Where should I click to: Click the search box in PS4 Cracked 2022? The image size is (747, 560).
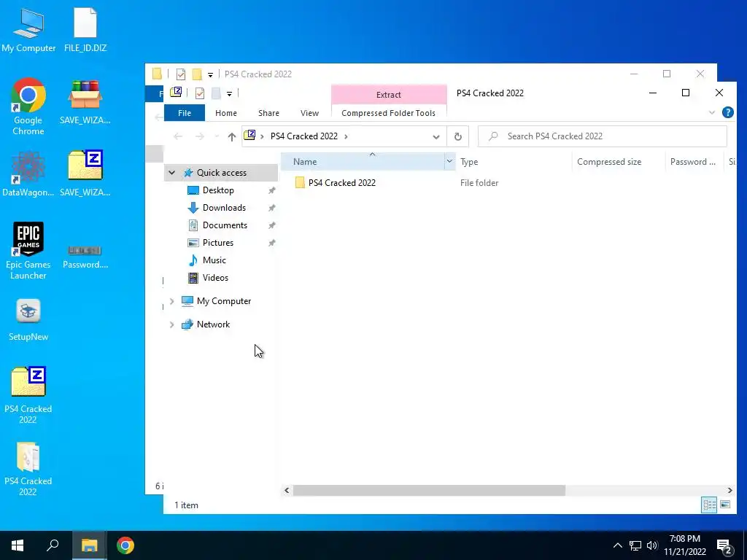pyautogui.click(x=603, y=136)
